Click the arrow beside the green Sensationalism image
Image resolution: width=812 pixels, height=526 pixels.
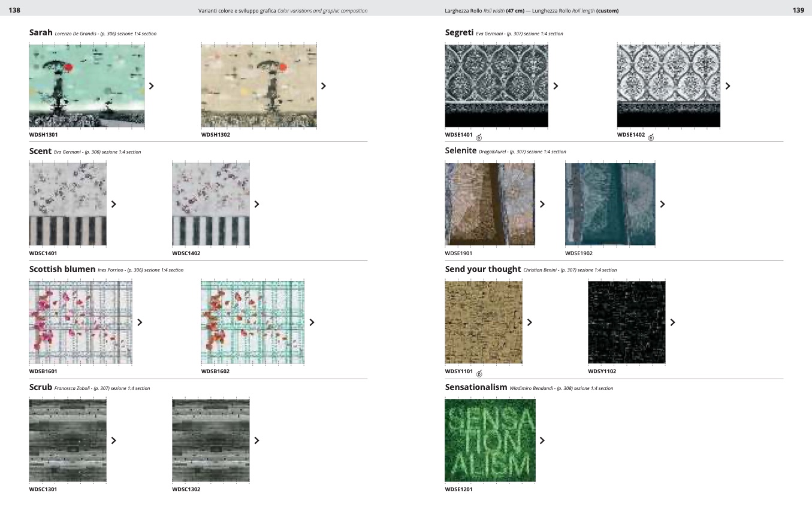click(x=542, y=440)
